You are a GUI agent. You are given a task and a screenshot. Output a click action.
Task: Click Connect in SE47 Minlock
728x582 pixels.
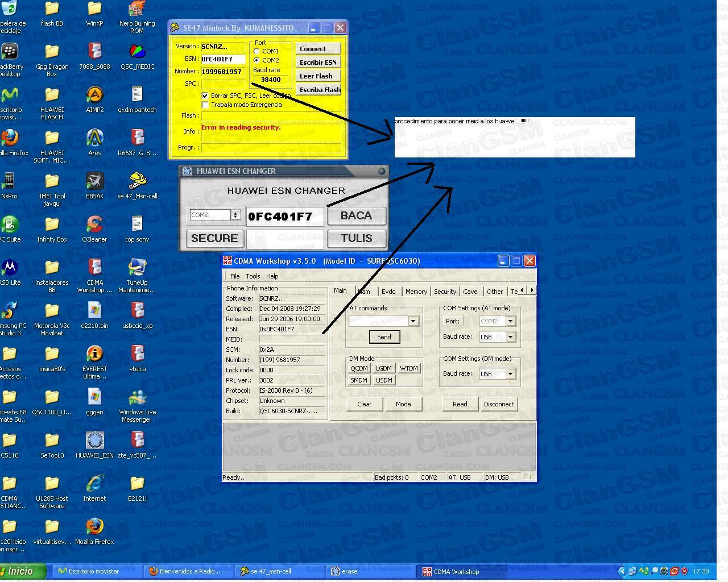pos(318,49)
